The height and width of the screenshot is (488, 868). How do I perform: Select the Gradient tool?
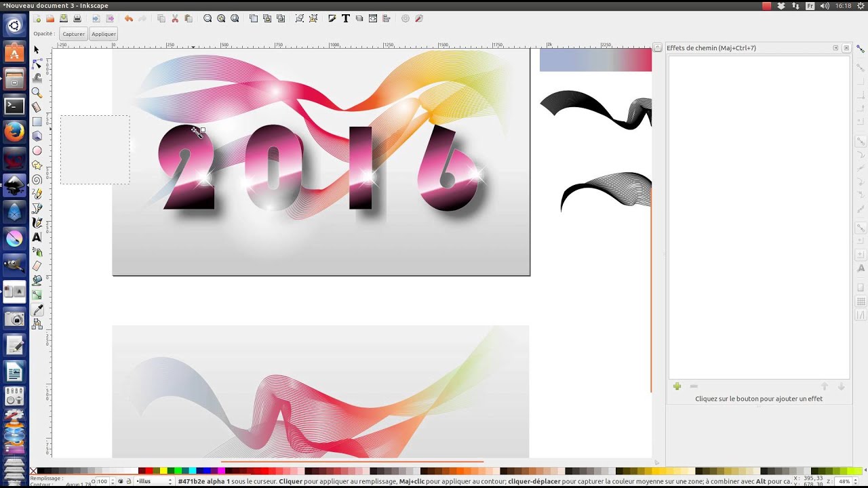coord(37,296)
